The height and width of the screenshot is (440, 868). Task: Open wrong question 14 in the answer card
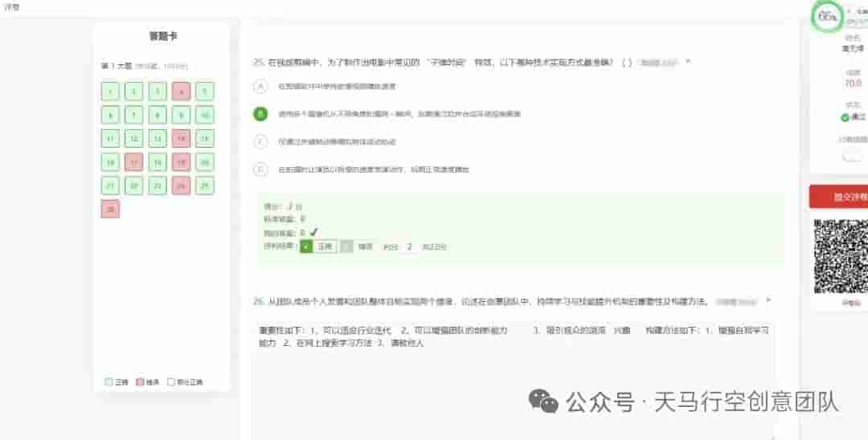[181, 138]
